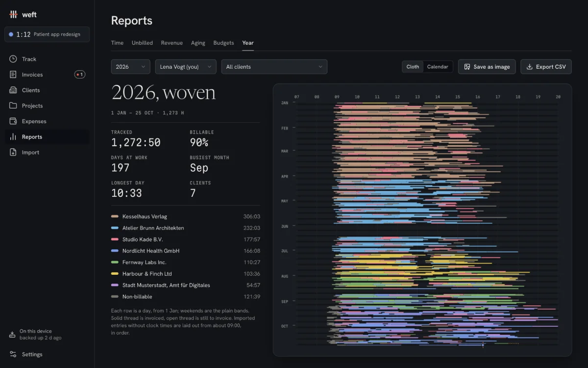The width and height of the screenshot is (588, 368).
Task: Open the Unbilled tab
Action: pos(142,43)
